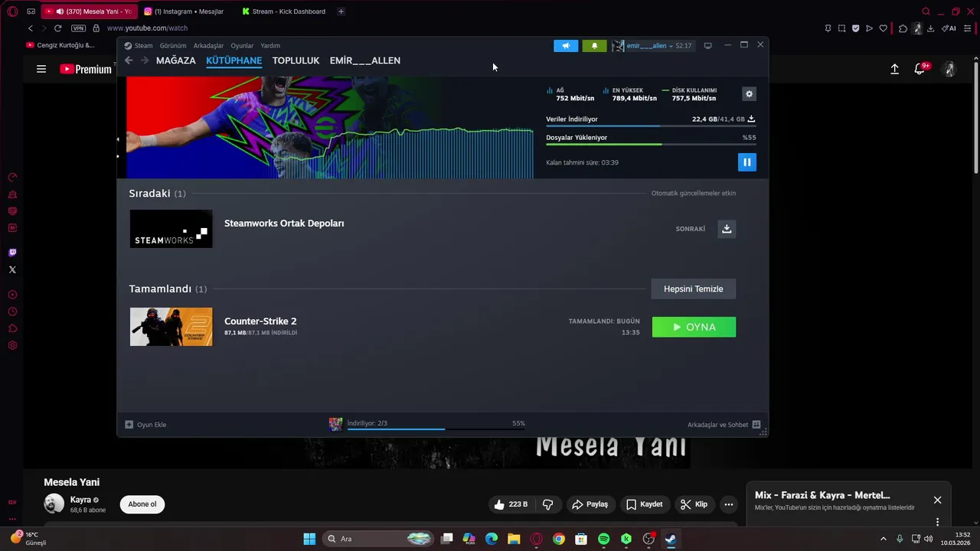The image size is (980, 551).
Task: Open Kayra channel avatar
Action: point(54,504)
